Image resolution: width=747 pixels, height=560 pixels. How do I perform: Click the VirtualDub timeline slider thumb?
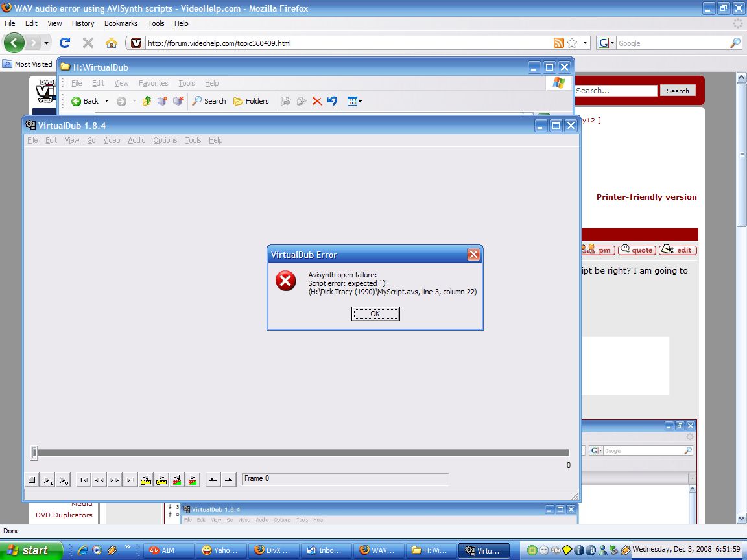click(34, 453)
